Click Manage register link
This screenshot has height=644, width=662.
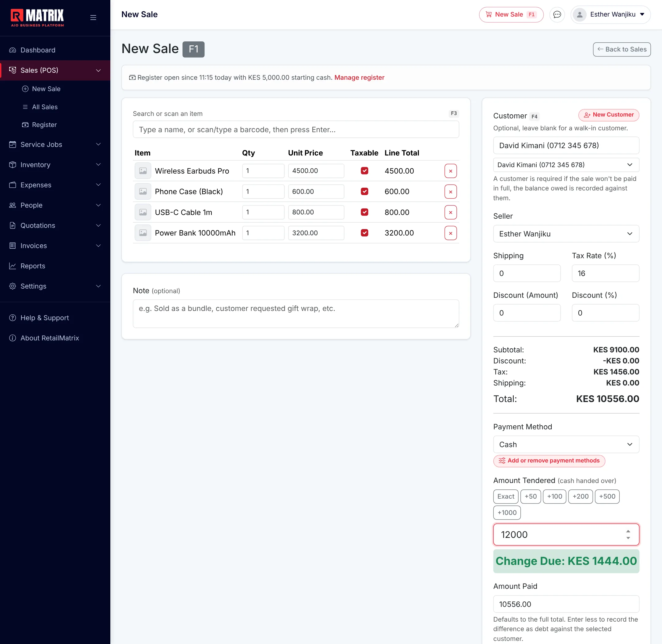click(x=359, y=78)
